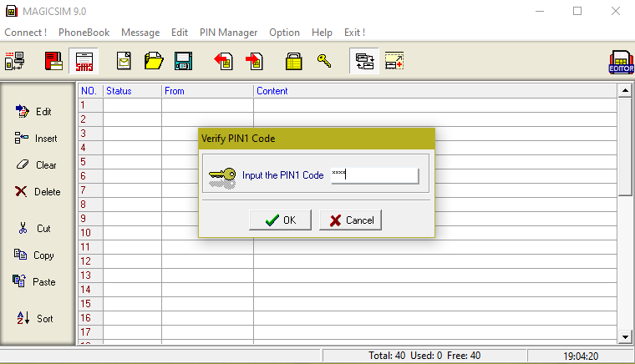635x364 pixels.
Task: Click the gold key toolbar icon
Action: pyautogui.click(x=324, y=61)
